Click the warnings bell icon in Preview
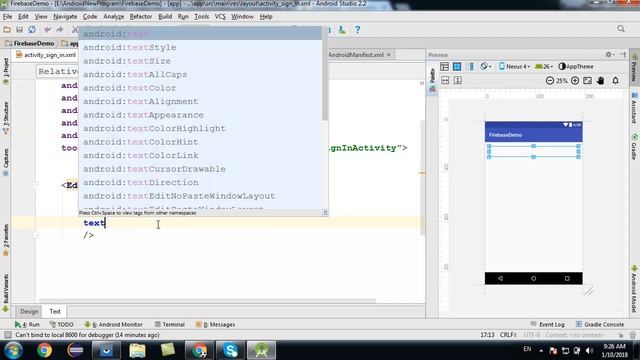640x360 pixels. click(x=616, y=80)
